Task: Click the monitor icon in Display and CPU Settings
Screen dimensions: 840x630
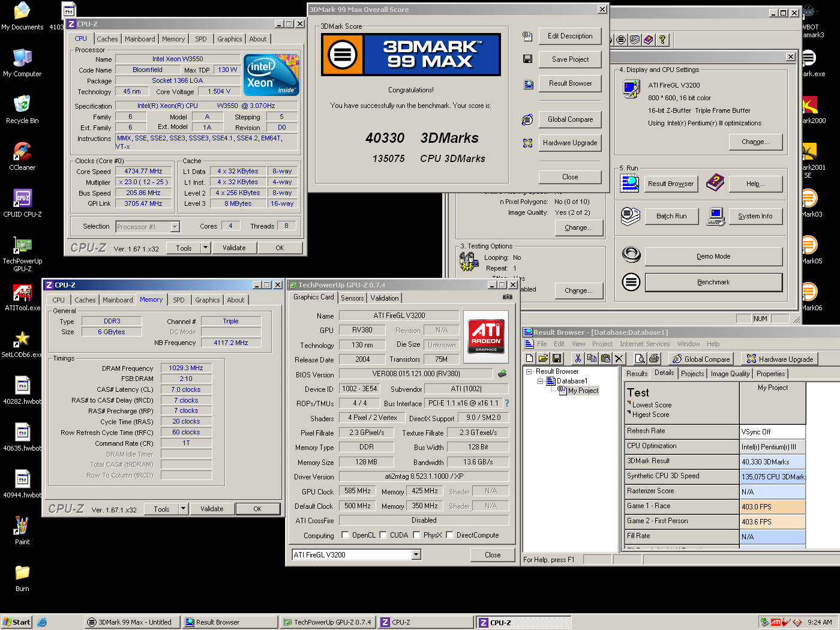Action: (631, 88)
